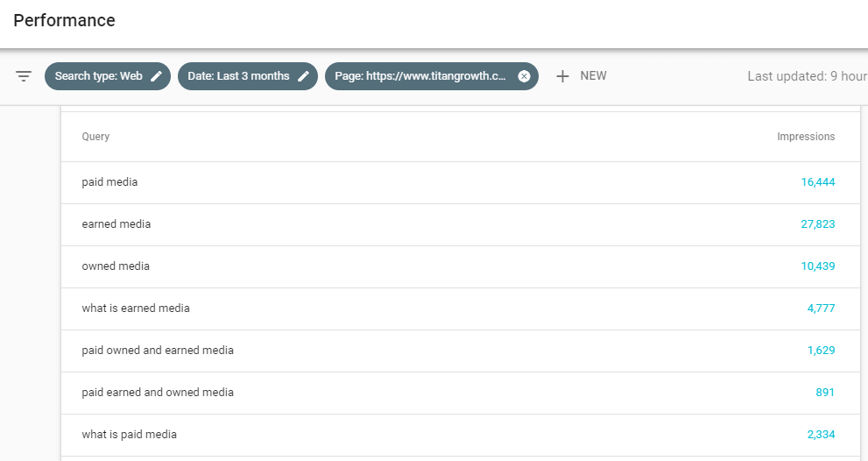Edit the Search type: Web pencil icon
The height and width of the screenshot is (461, 868).
[156, 76]
